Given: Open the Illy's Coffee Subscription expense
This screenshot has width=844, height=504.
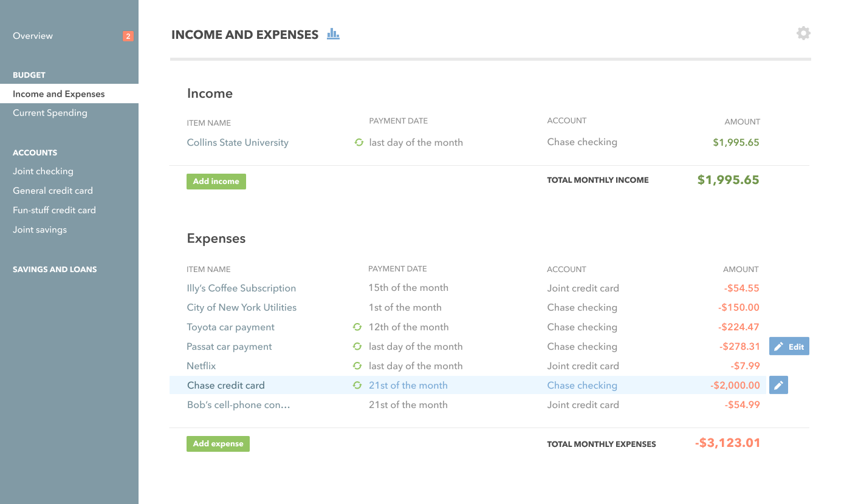Looking at the screenshot, I should click(x=241, y=288).
